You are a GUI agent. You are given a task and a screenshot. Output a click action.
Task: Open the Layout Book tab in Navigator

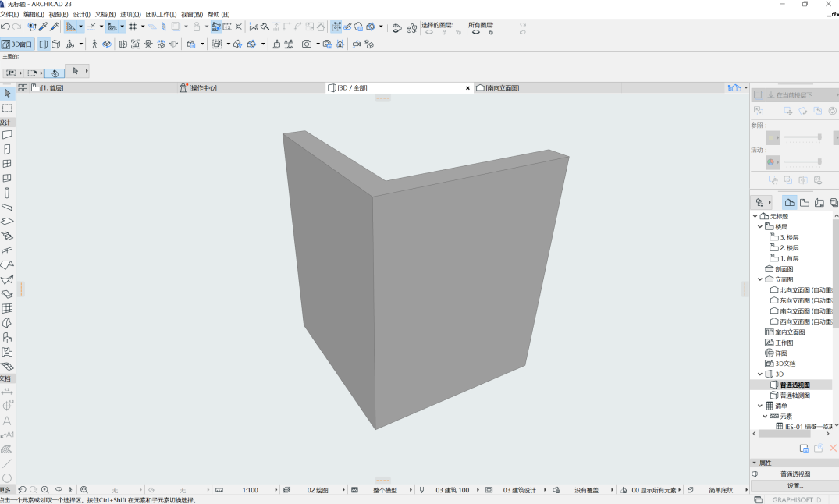coord(819,202)
